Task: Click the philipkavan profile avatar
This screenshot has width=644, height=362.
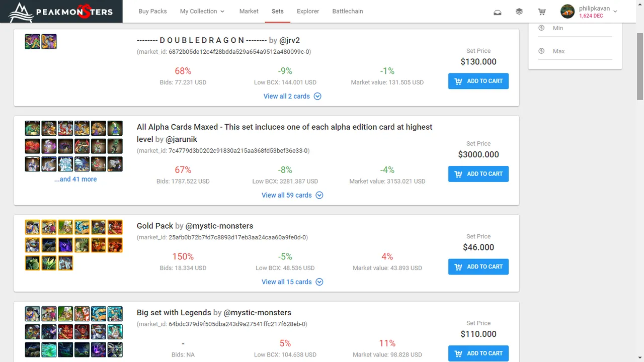Action: (568, 11)
